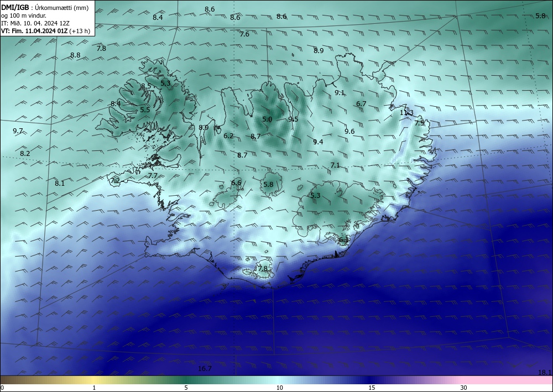Viewport: 553px width, 392px height.
Task: Click the 6.7 value on the map
Action: pos(361,103)
